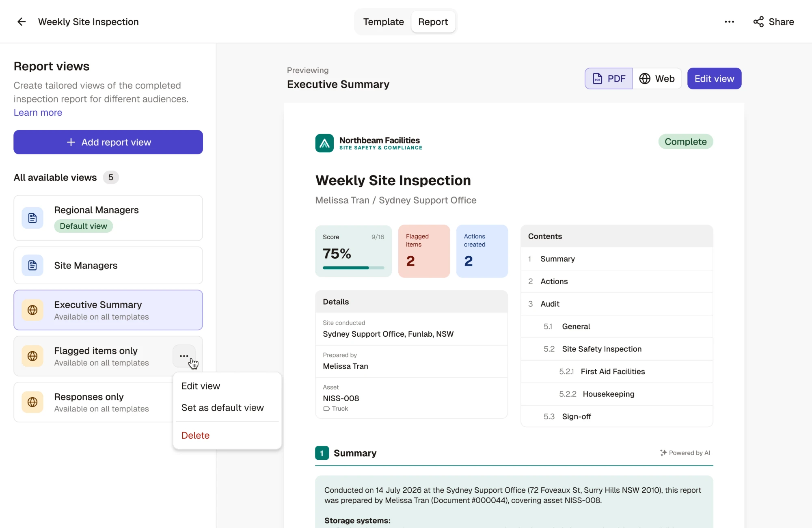Open the Report tab
Image resolution: width=812 pixels, height=528 pixels.
(433, 22)
